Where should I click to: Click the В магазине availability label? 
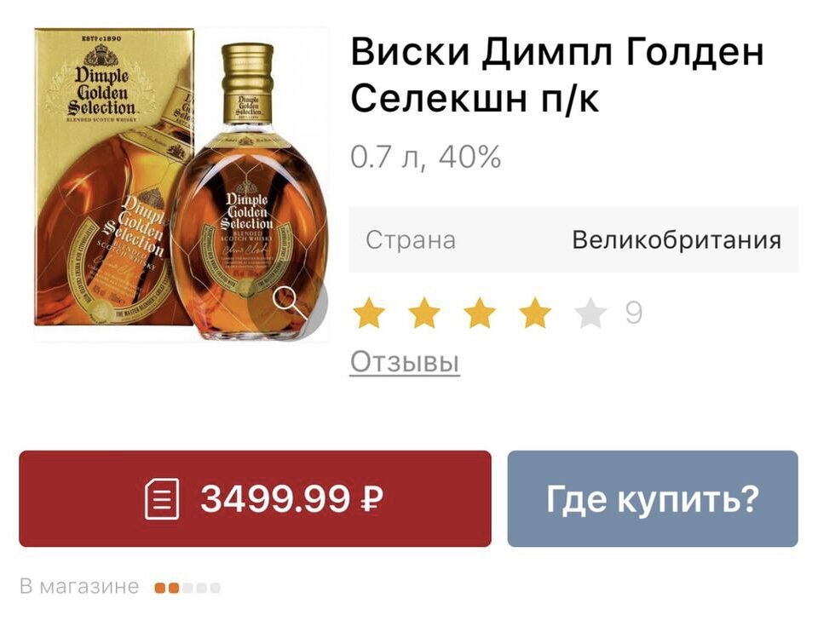(79, 586)
